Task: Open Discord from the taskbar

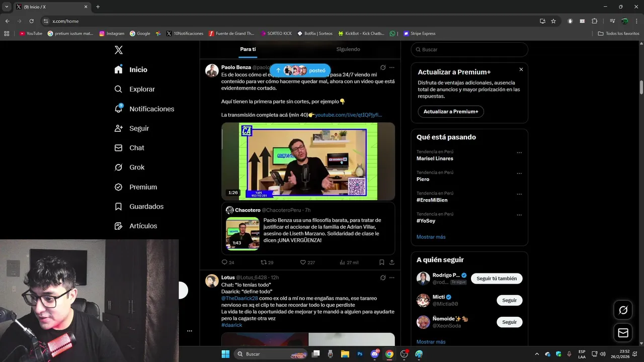Action: click(375, 354)
